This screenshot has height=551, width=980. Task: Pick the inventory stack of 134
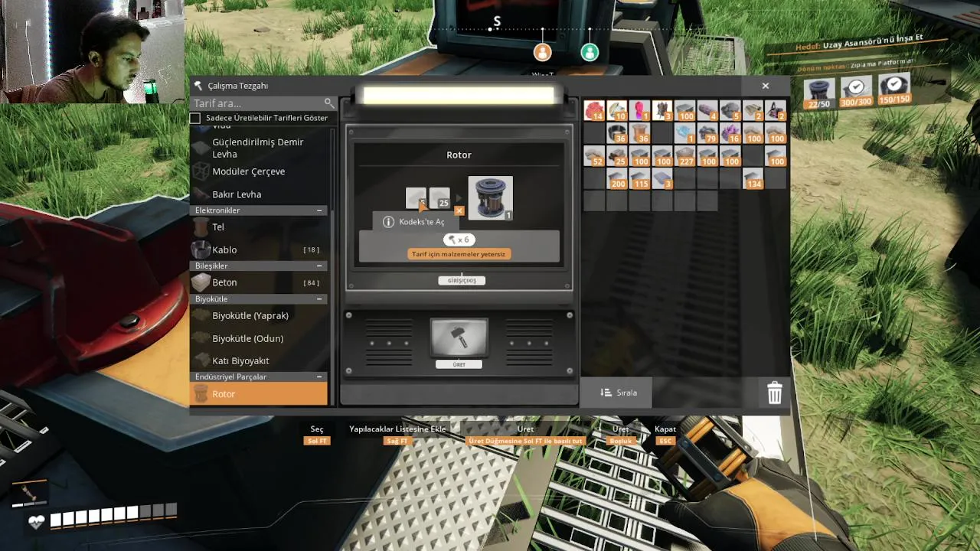(753, 179)
